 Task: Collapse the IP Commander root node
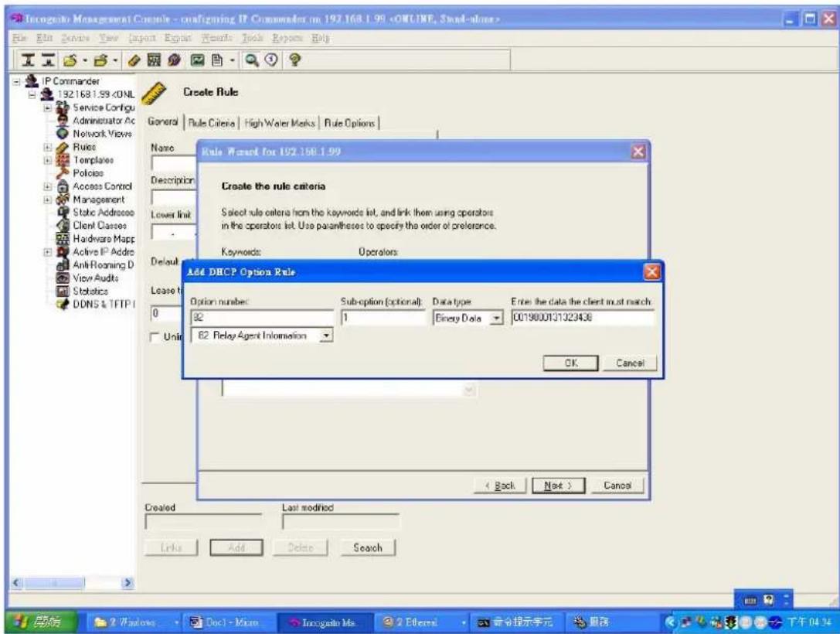coord(16,81)
